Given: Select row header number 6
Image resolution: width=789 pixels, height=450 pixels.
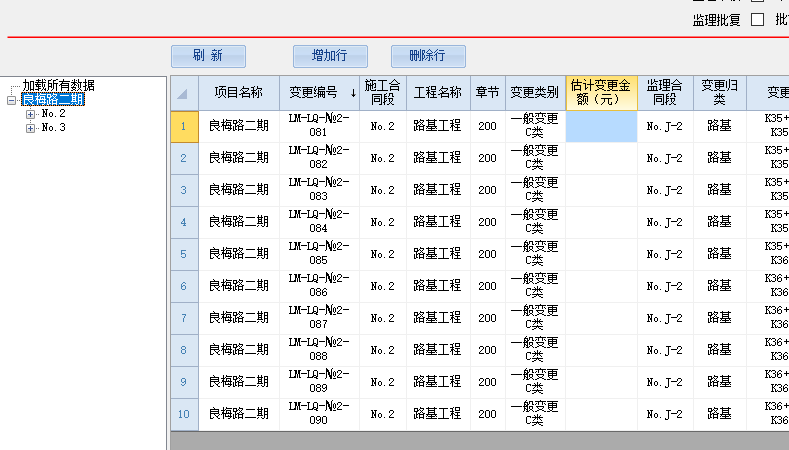Looking at the screenshot, I should click(184, 286).
